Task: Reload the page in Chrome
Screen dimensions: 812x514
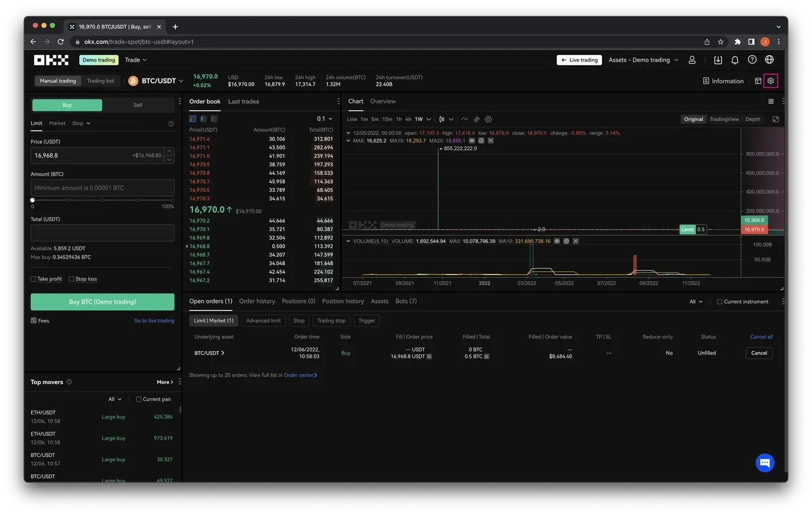Action: tap(61, 42)
